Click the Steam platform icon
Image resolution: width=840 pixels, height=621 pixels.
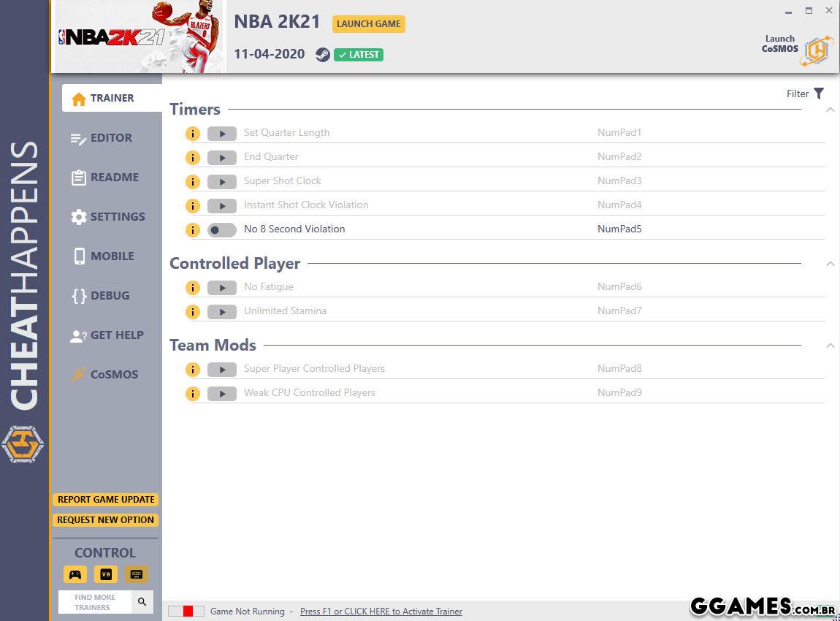[x=322, y=55]
